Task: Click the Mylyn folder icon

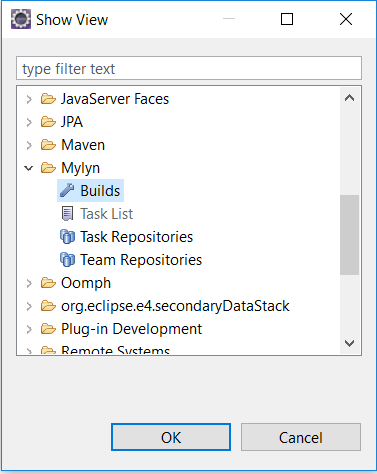Action: click(48, 168)
